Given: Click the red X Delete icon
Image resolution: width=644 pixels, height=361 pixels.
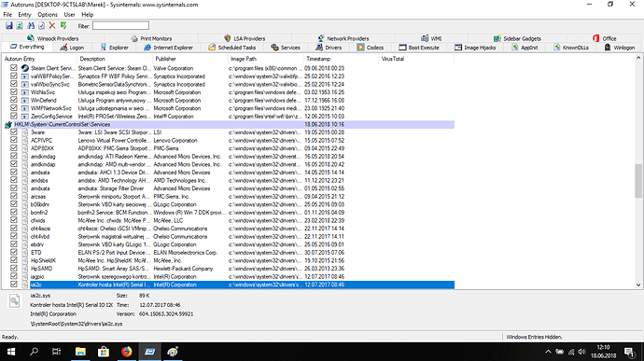Looking at the screenshot, I should [x=52, y=26].
